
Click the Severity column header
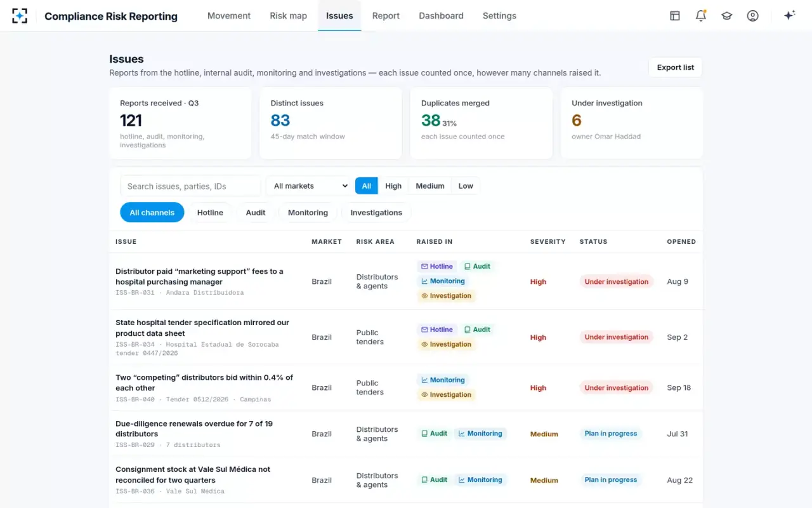coord(548,242)
